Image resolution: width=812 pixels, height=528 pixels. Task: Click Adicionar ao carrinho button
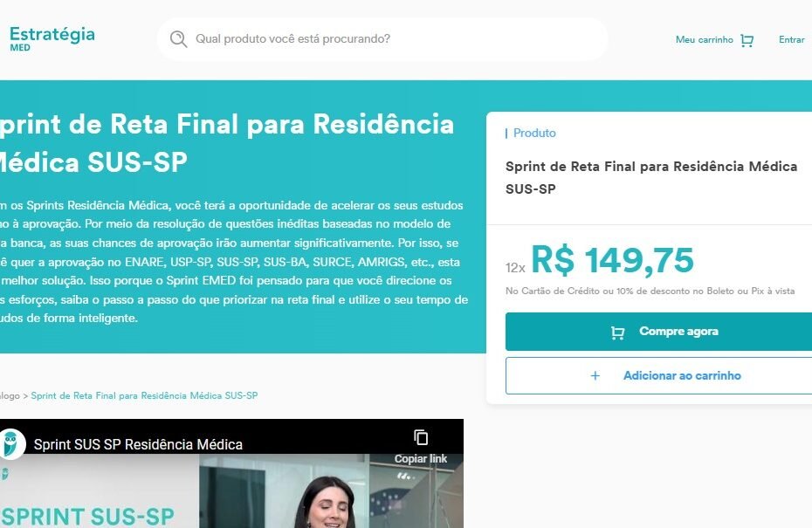pyautogui.click(x=658, y=375)
